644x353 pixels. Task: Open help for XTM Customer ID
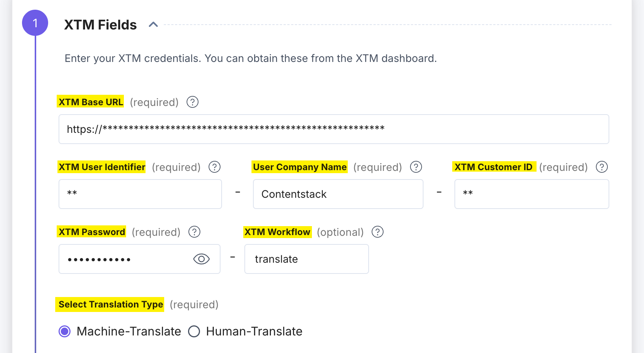[601, 167]
